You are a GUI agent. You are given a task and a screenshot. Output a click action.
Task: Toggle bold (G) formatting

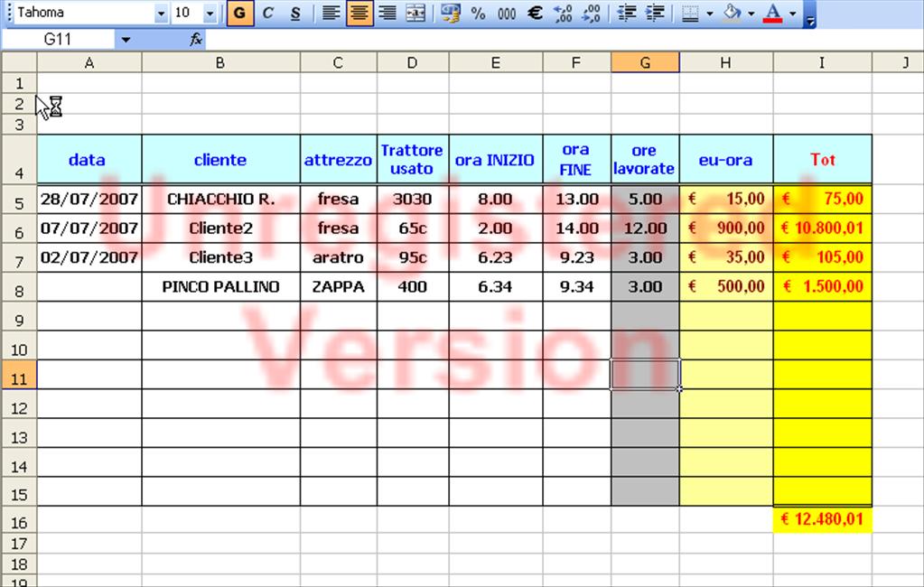(x=239, y=14)
